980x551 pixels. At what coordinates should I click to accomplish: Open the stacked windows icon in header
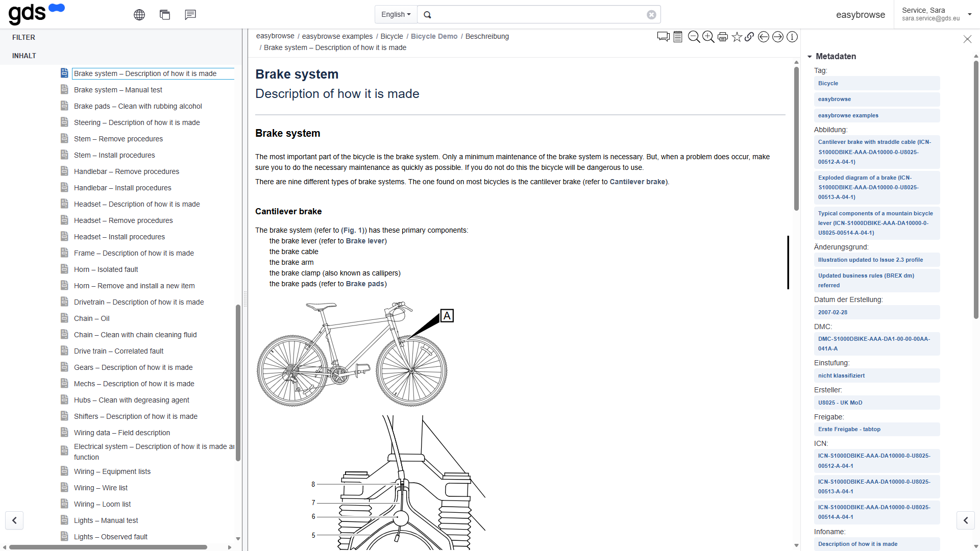165,15
